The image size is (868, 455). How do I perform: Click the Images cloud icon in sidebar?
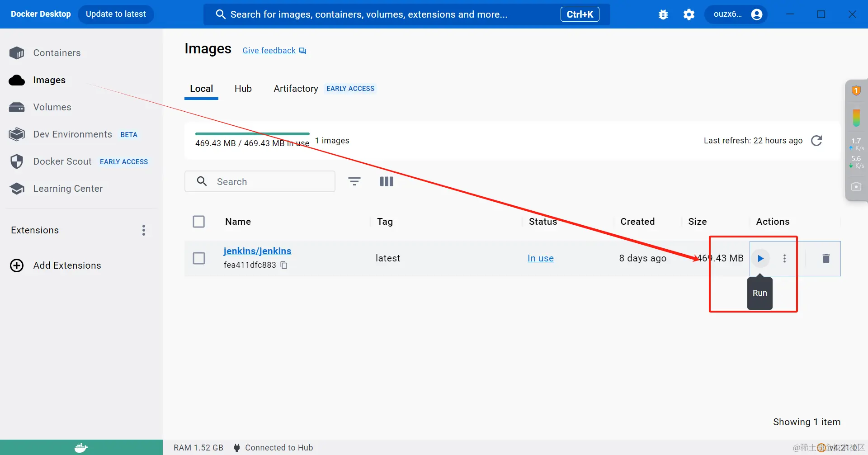tap(17, 80)
